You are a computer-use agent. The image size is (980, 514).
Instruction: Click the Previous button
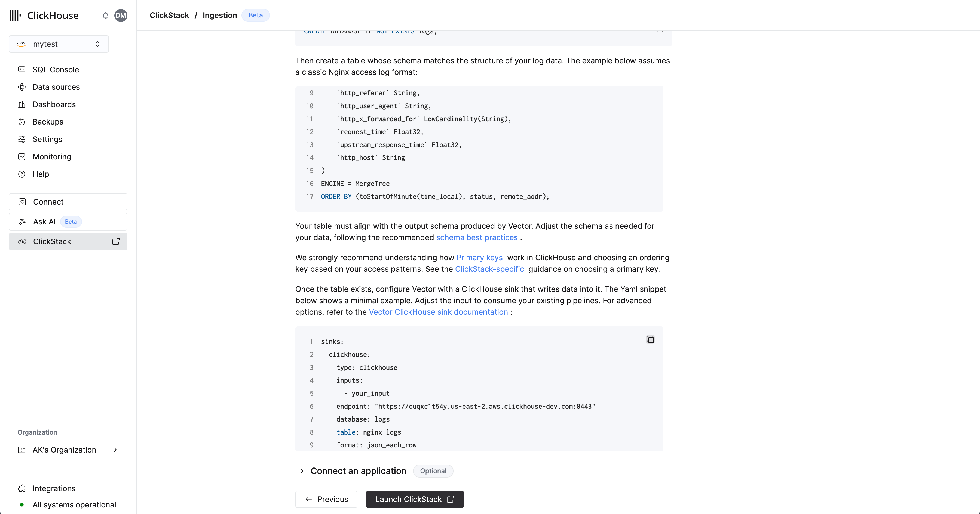326,499
